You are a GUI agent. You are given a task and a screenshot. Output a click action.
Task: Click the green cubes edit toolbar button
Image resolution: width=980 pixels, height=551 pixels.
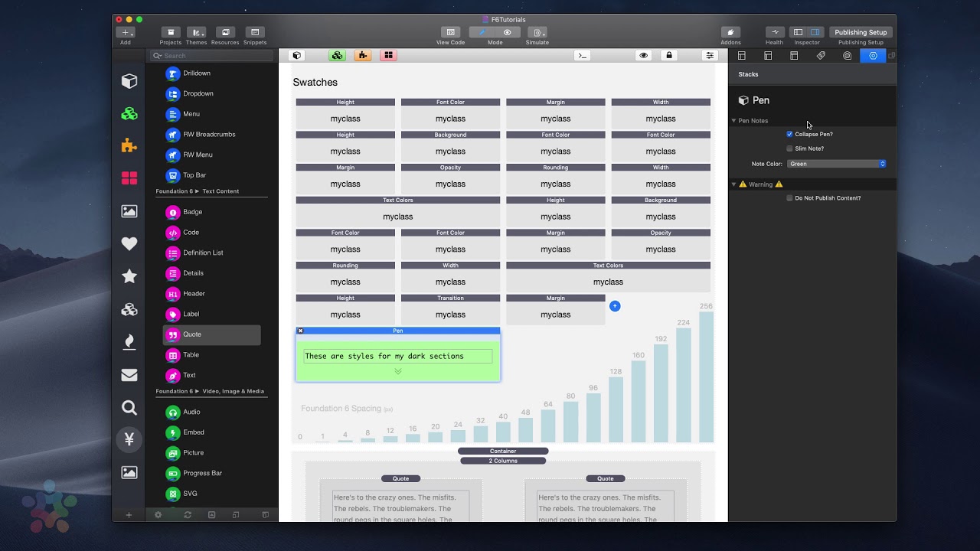click(x=338, y=55)
